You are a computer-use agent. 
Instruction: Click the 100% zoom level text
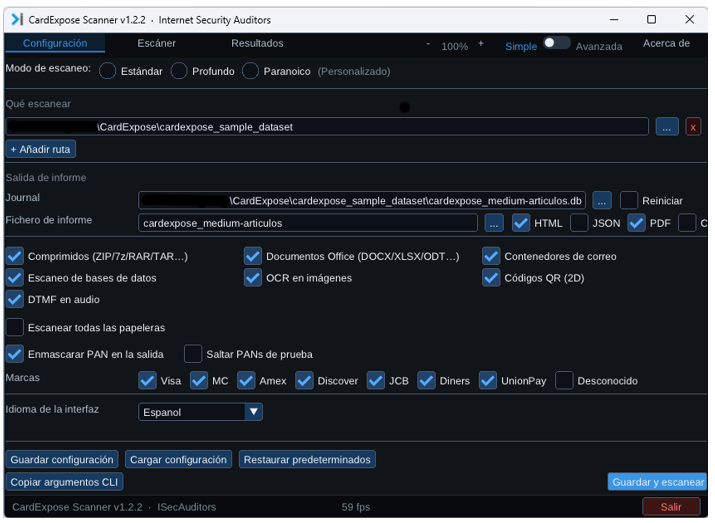pos(454,47)
